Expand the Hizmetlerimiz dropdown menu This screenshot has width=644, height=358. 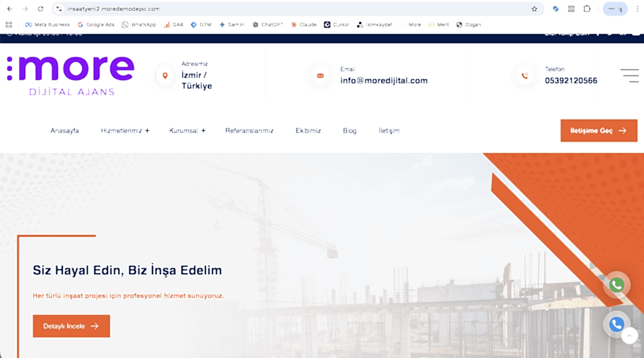pyautogui.click(x=125, y=130)
